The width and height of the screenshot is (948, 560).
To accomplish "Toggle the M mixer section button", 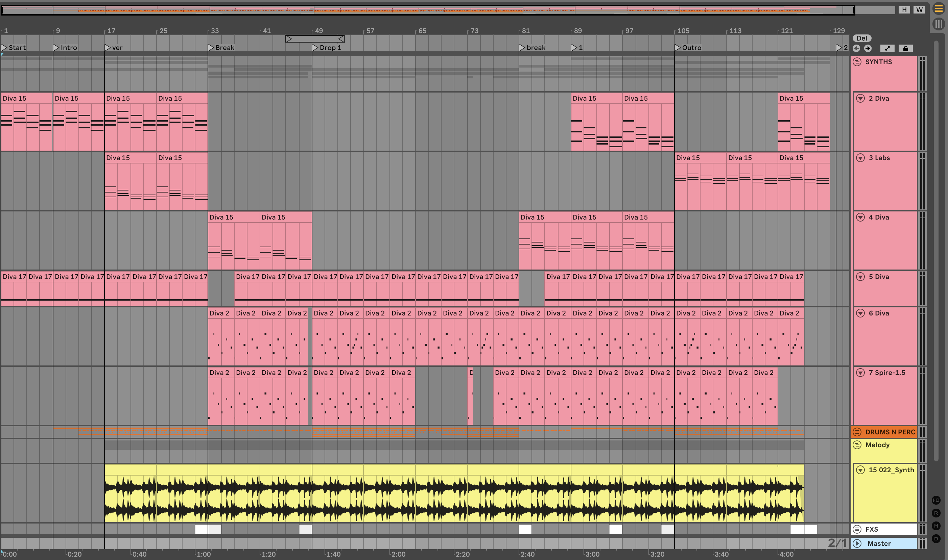I will [936, 526].
